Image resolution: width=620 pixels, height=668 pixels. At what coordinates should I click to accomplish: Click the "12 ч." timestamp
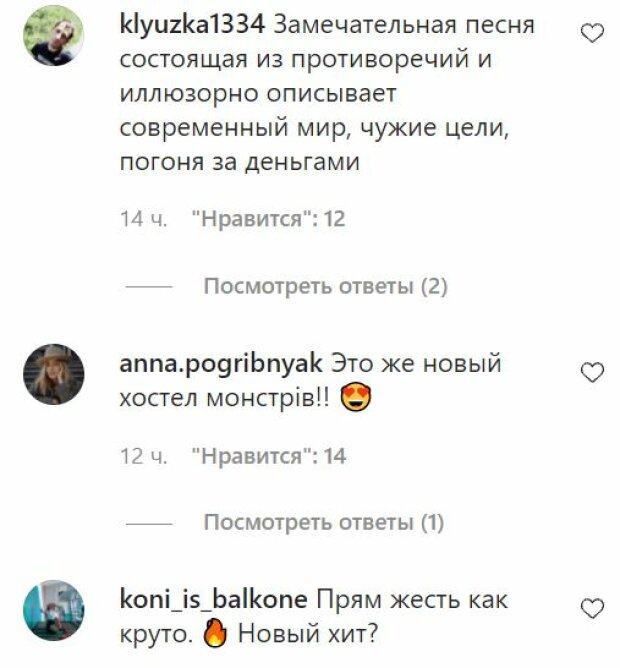pyautogui.click(x=144, y=456)
